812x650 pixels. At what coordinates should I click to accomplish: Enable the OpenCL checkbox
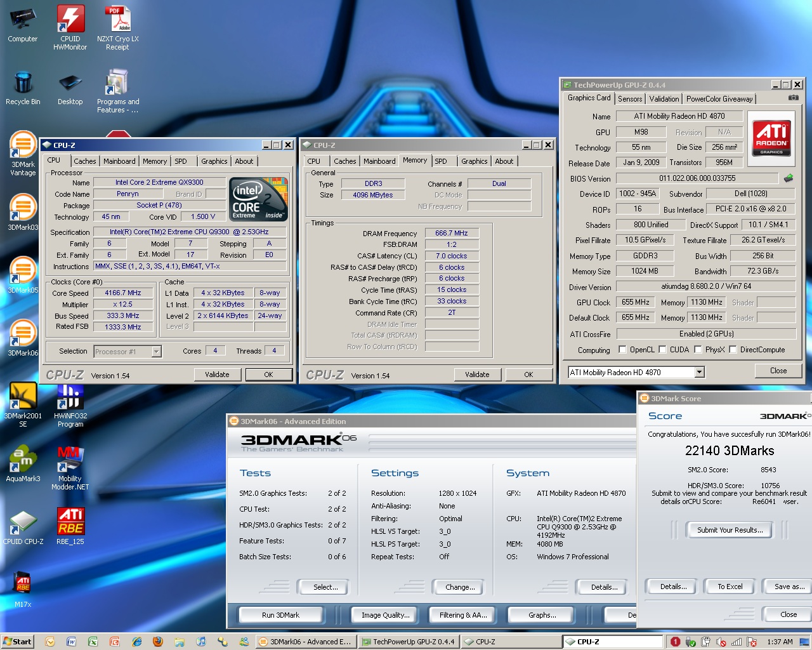(622, 350)
